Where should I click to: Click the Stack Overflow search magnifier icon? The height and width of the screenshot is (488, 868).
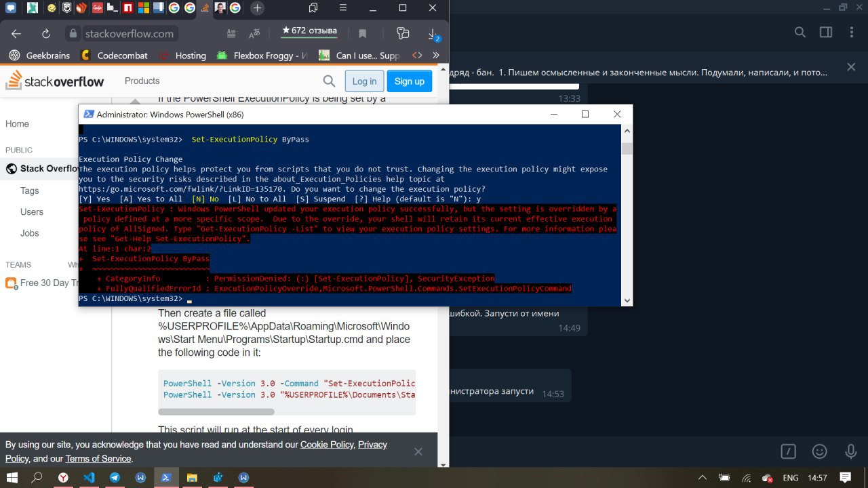pyautogui.click(x=329, y=81)
